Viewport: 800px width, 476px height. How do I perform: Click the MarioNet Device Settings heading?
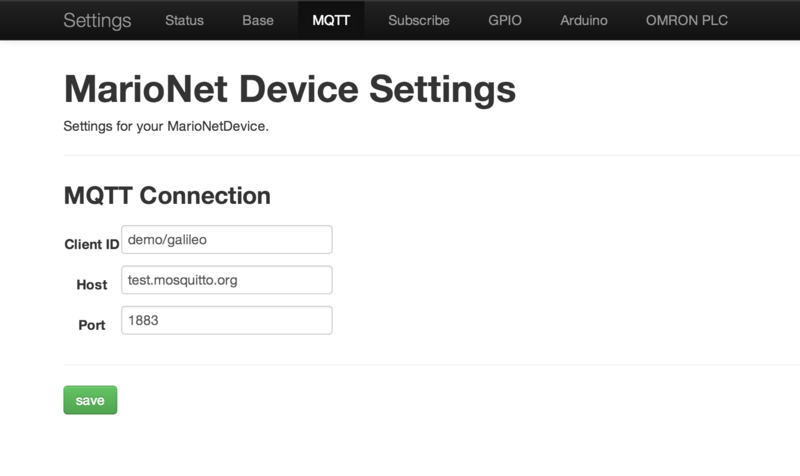coord(290,89)
